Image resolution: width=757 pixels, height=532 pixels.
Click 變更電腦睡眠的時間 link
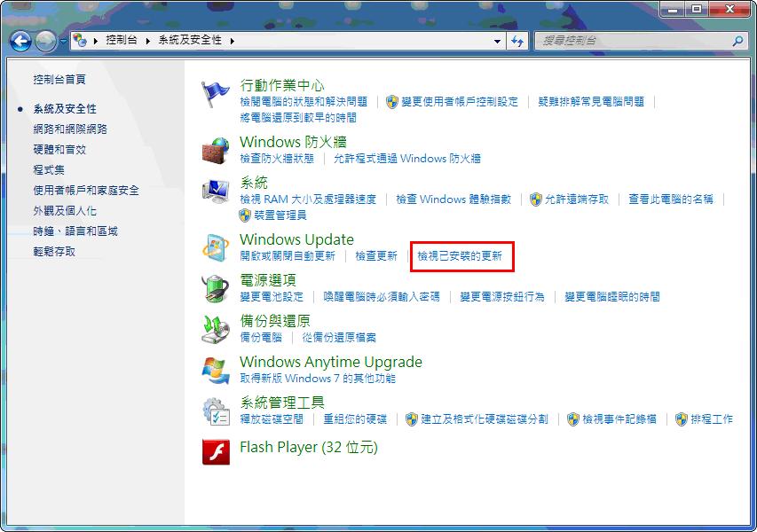(x=611, y=297)
